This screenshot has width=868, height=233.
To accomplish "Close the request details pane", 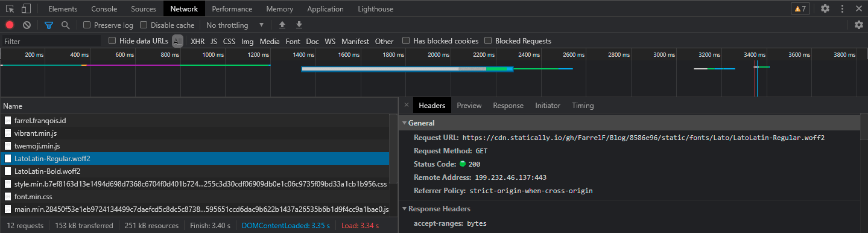I will click(406, 105).
